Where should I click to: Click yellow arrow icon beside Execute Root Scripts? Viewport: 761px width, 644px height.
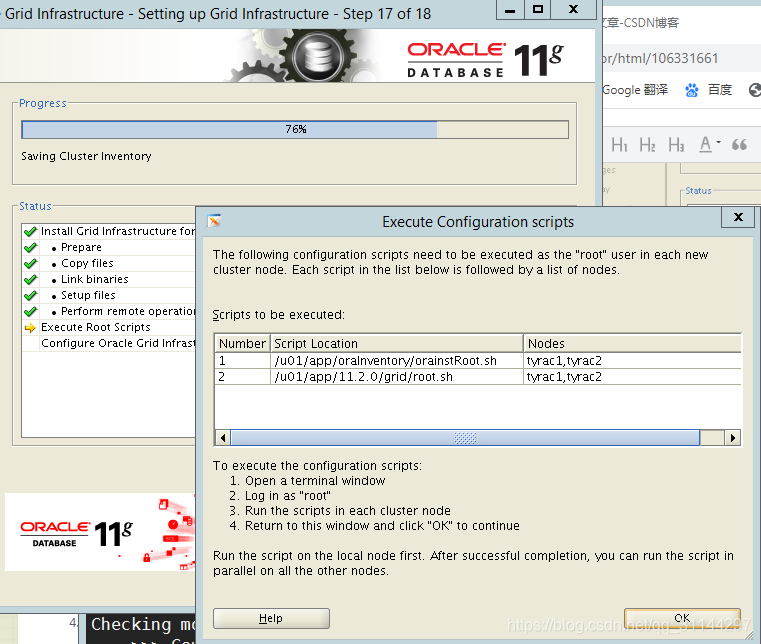30,328
